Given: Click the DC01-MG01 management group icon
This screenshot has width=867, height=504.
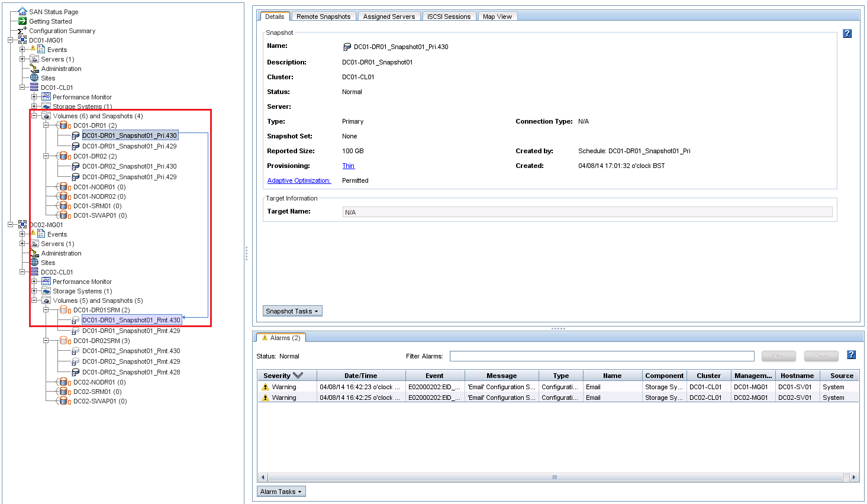Looking at the screenshot, I should (x=22, y=40).
